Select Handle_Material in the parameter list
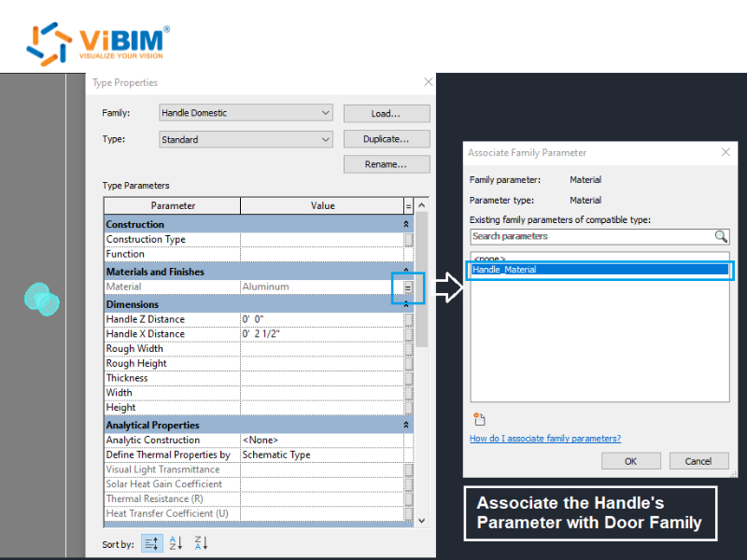Image resolution: width=747 pixels, height=560 pixels. pos(599,270)
